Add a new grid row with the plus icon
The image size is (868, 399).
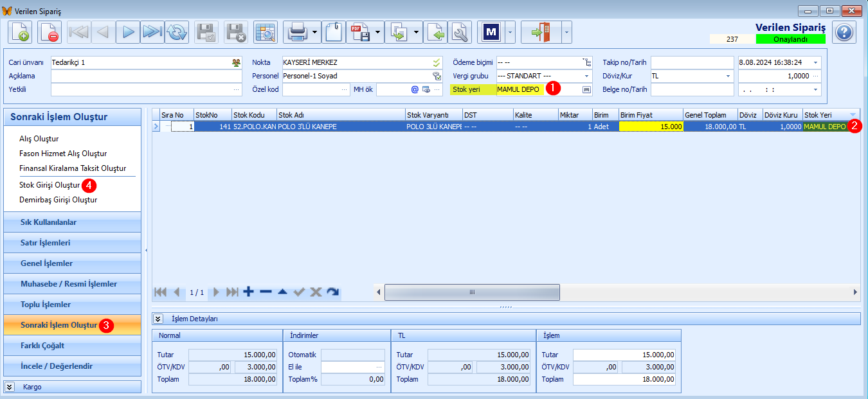pyautogui.click(x=249, y=292)
